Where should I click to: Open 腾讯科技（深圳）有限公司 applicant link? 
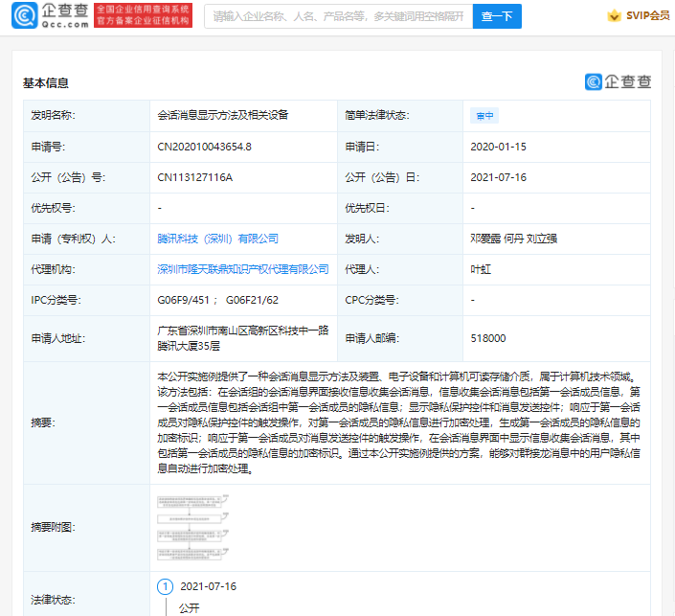(x=217, y=239)
